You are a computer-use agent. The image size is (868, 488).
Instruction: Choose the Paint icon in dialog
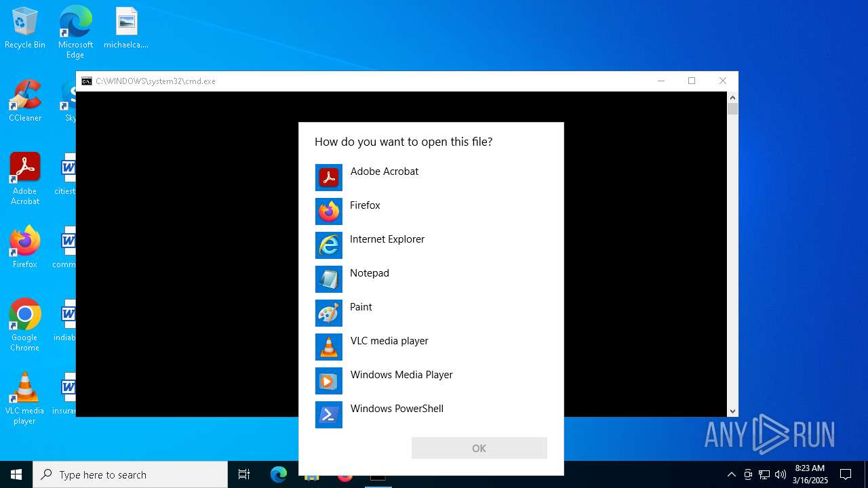coord(329,313)
